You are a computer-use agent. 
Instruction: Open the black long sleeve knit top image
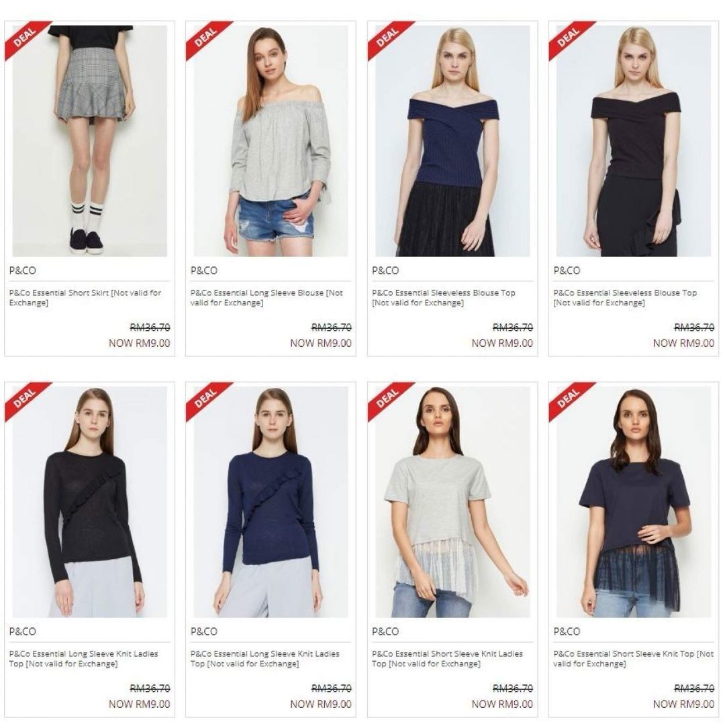coord(90,502)
